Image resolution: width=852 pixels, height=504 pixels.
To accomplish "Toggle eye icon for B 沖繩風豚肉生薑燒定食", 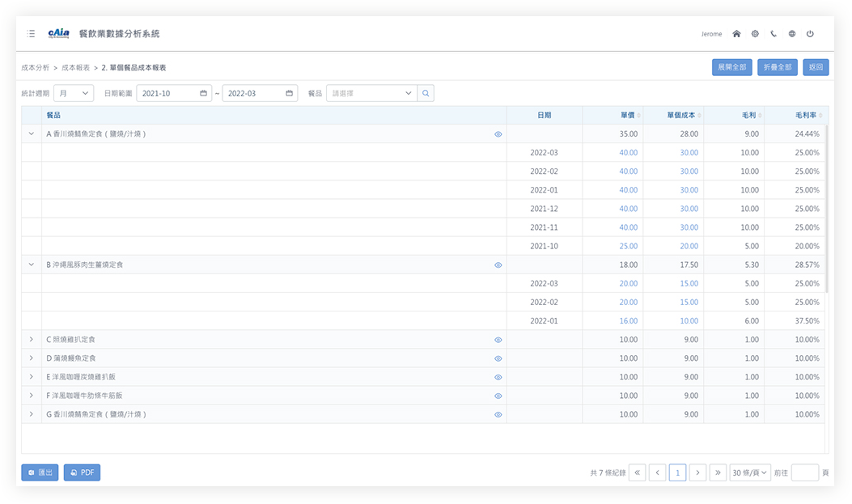I will [x=498, y=265].
